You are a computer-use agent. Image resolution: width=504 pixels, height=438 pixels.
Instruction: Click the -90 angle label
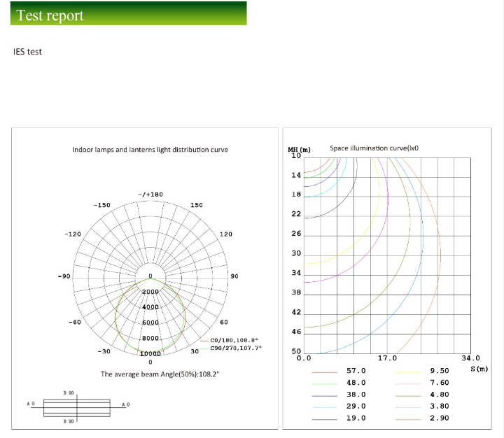[64, 276]
